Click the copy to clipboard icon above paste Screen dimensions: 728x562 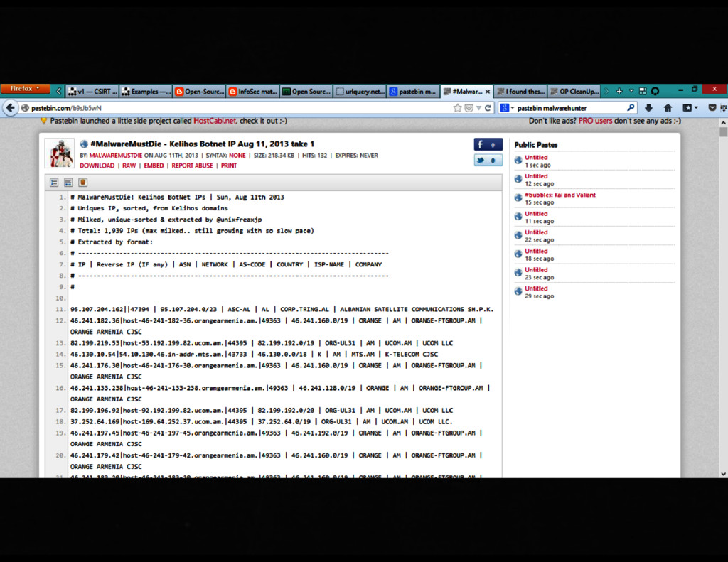82,183
